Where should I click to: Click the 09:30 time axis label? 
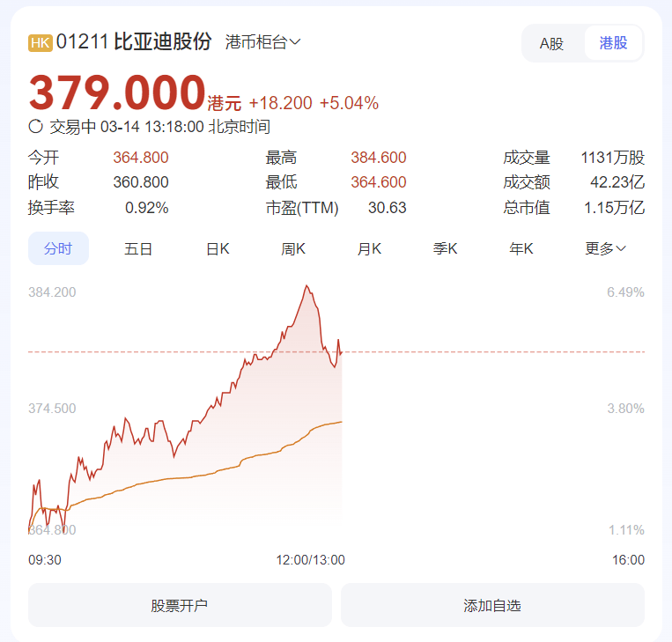coord(45,560)
